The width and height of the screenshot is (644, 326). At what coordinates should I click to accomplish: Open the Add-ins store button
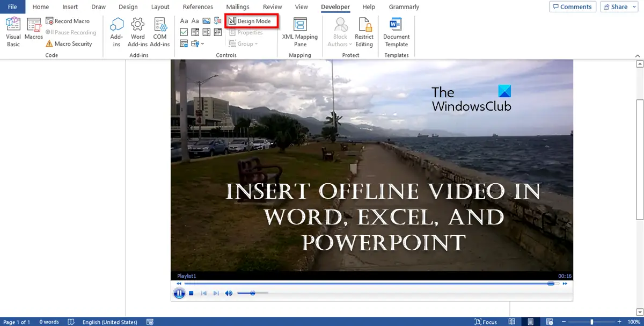116,32
